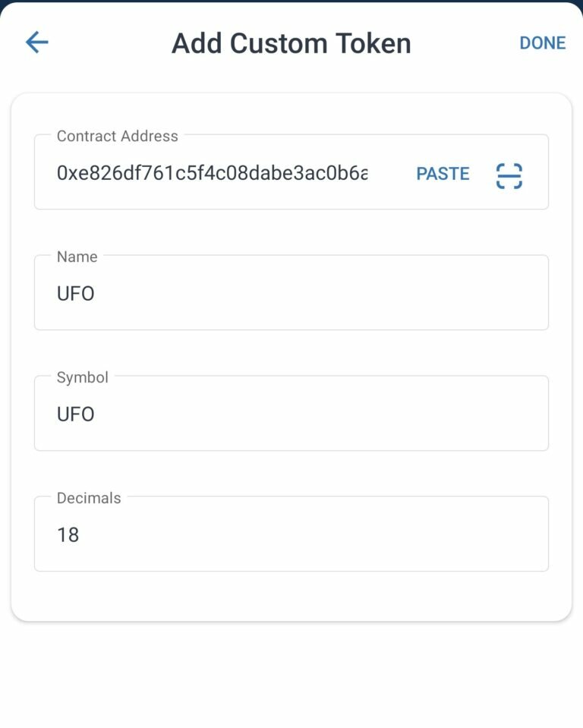The height and width of the screenshot is (728, 583).
Task: Tap the Name field label
Action: click(77, 257)
